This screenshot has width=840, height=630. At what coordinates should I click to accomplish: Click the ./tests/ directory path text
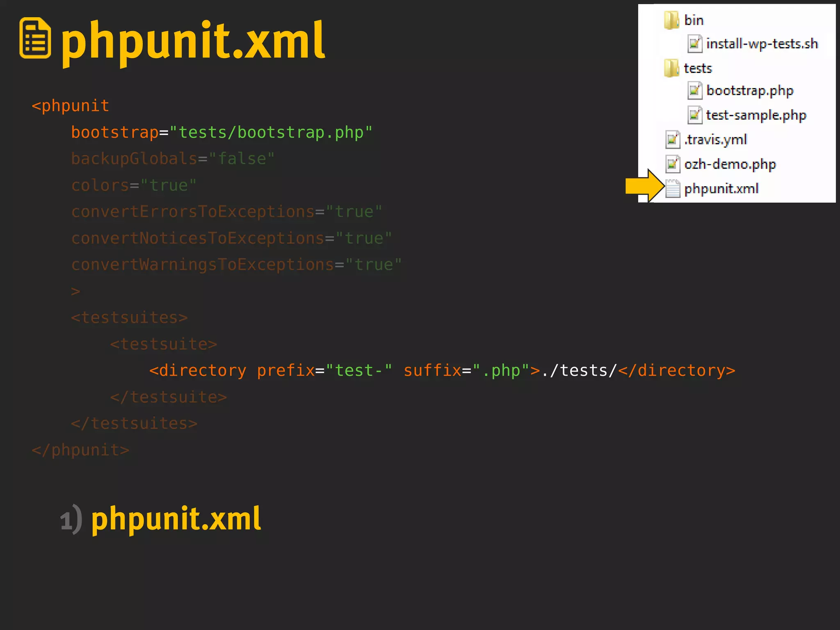coord(579,371)
